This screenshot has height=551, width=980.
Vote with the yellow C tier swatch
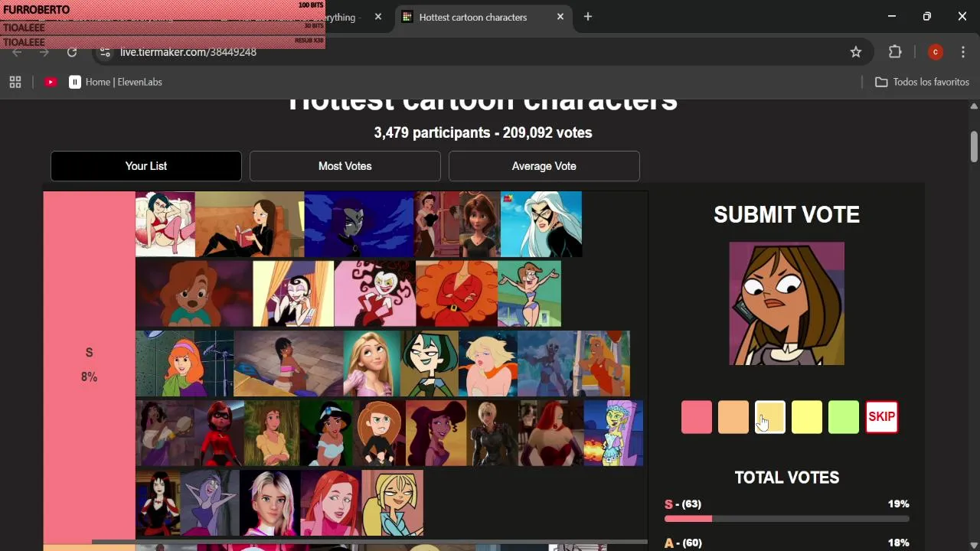[807, 417]
